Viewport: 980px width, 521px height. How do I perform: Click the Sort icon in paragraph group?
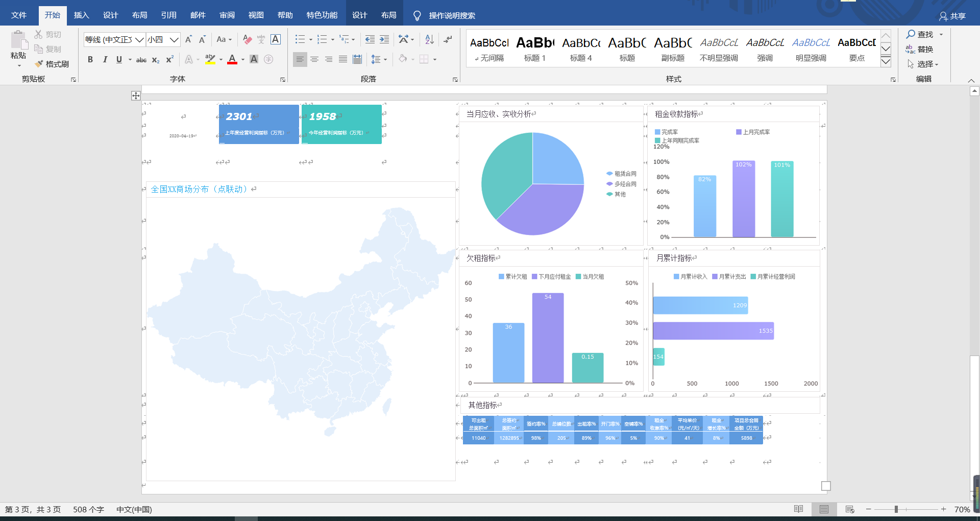click(429, 39)
